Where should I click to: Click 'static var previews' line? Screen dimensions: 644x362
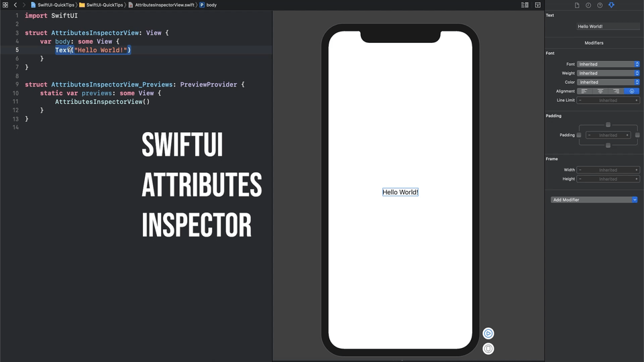pos(101,93)
